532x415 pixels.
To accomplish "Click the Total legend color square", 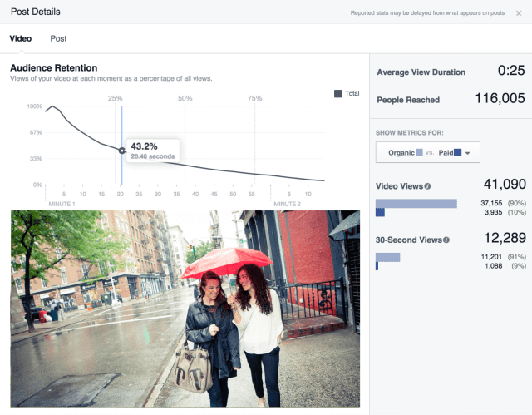I will (337, 94).
